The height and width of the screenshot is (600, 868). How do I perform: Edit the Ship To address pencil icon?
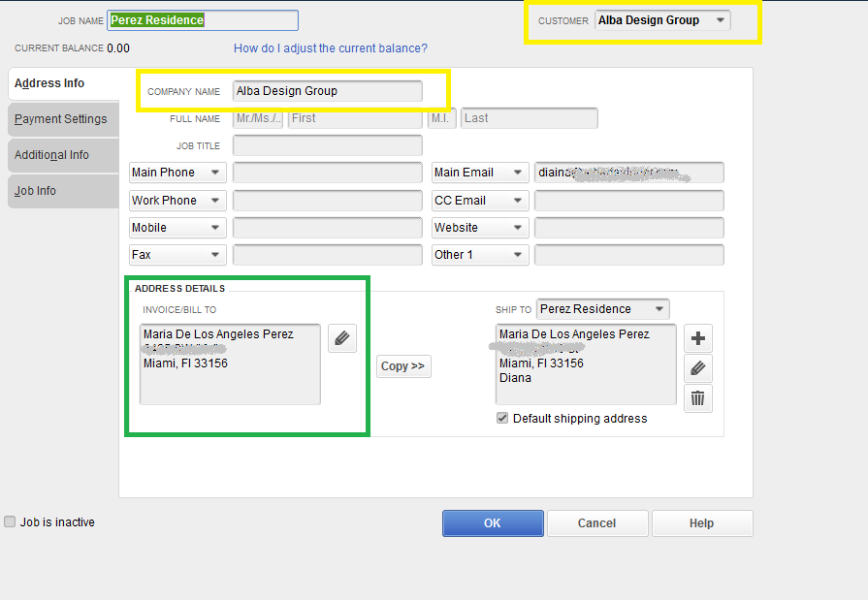[x=698, y=368]
